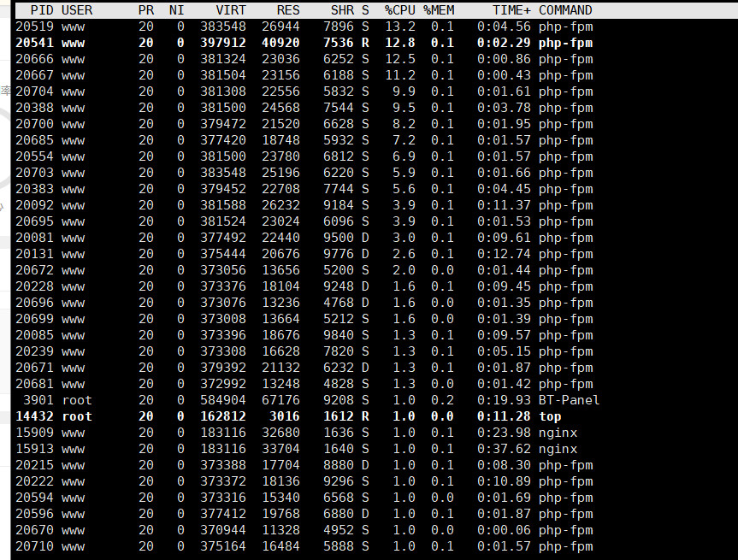Click the COMMAND column header

click(565, 10)
